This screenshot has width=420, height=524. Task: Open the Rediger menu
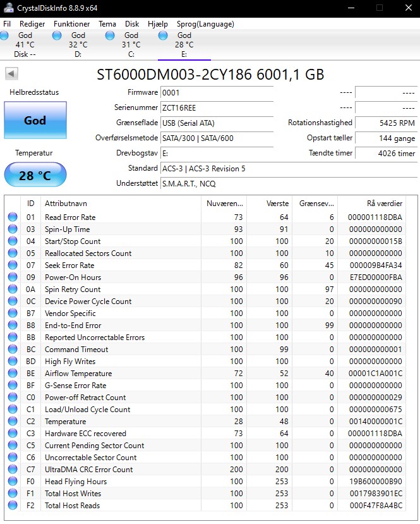point(32,24)
